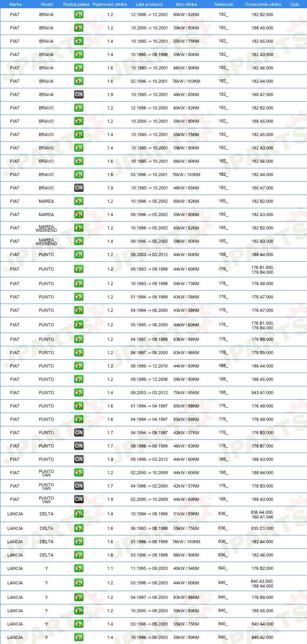The height and width of the screenshot is (644, 307).
Task: Click the diesel ON icon in the FIAT BRAVO 1.9 row
Action: pyautogui.click(x=79, y=188)
